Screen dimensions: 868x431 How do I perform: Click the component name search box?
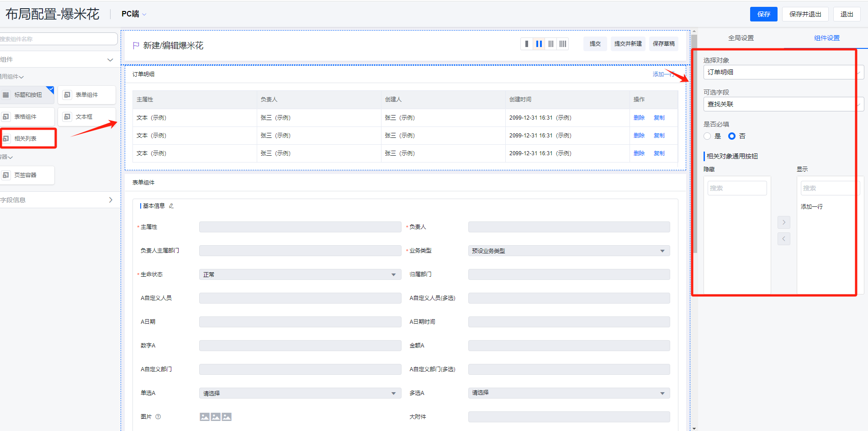coord(58,39)
